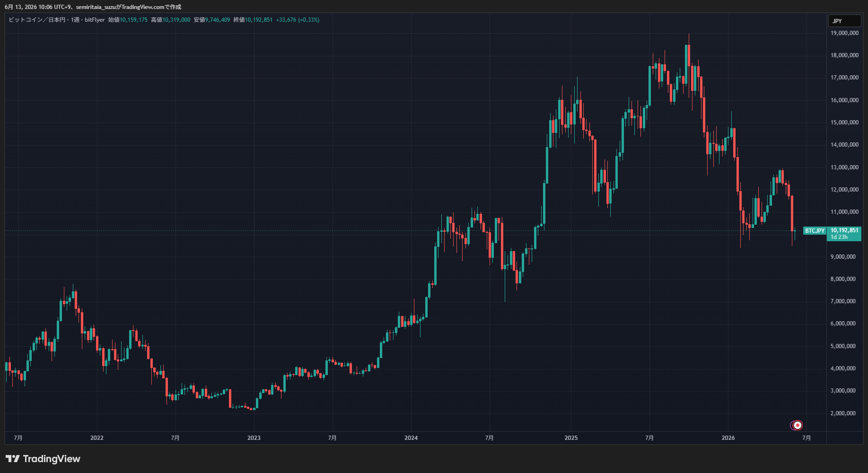Click the 14,000,000 price axis label
868x473 pixels.
point(844,145)
